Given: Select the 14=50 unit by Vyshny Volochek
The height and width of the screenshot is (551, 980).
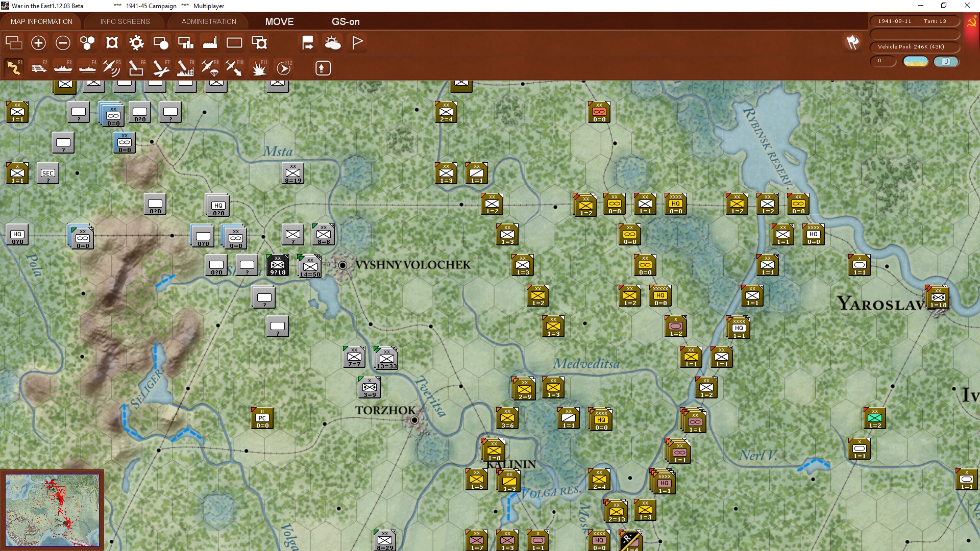Looking at the screenshot, I should [309, 266].
